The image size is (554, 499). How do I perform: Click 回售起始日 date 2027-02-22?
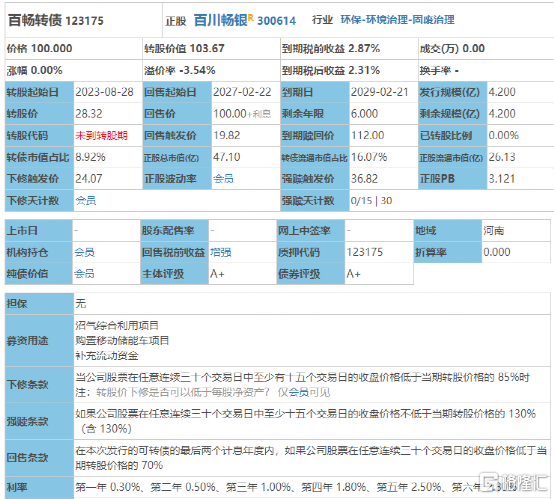[x=242, y=92]
